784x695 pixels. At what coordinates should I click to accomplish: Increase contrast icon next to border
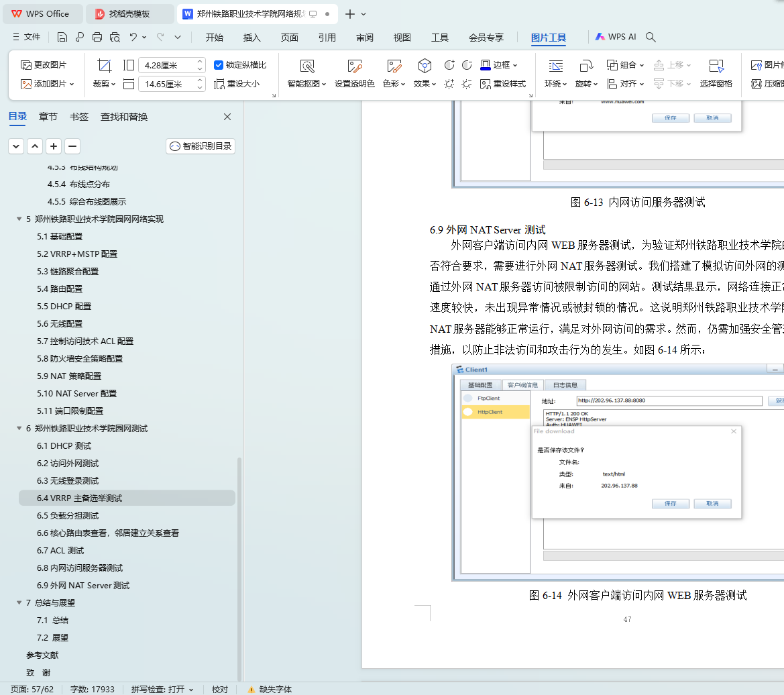[449, 65]
